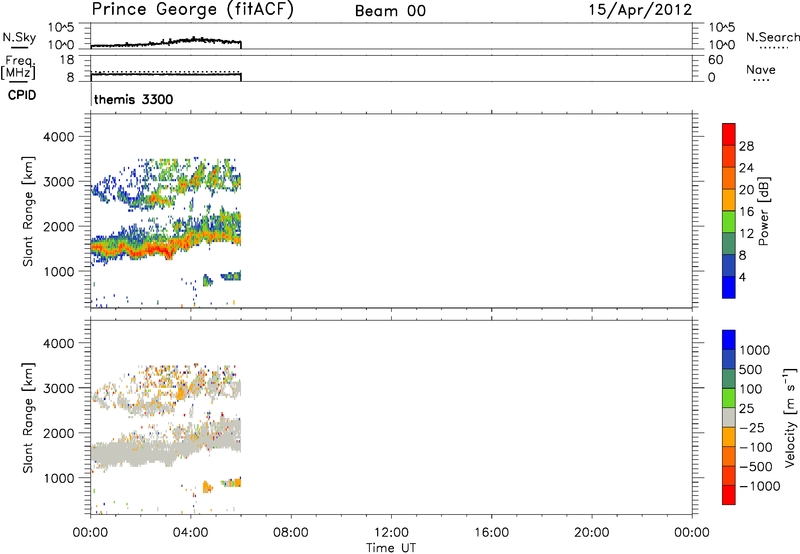Click the Velocity [m s⁻¹] colorbar title
The image size is (800, 554).
790,417
